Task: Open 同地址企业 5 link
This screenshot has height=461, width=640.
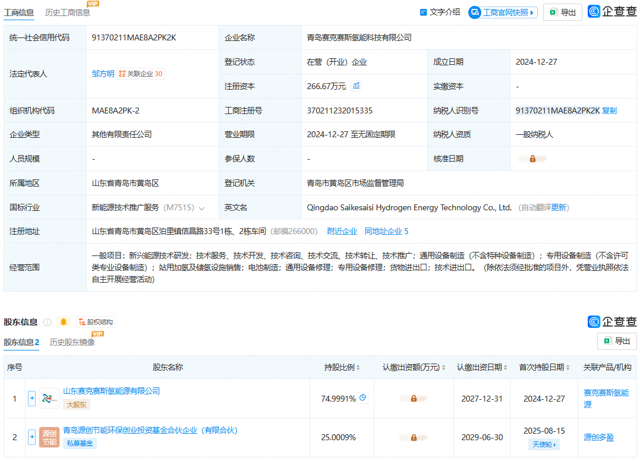Action: [386, 232]
